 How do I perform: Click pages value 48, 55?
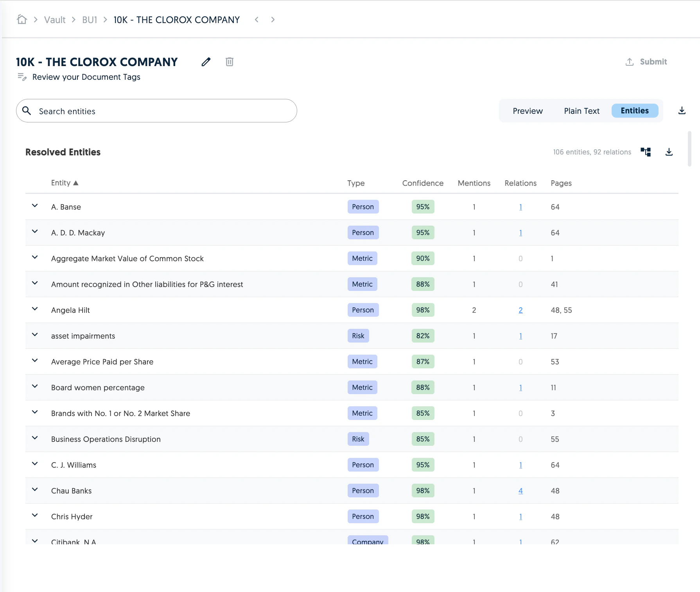coord(561,310)
